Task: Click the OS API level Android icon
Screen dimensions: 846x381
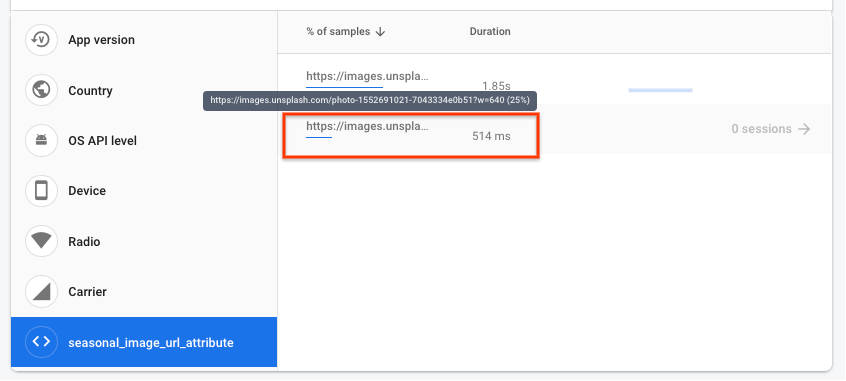Action: click(41, 140)
